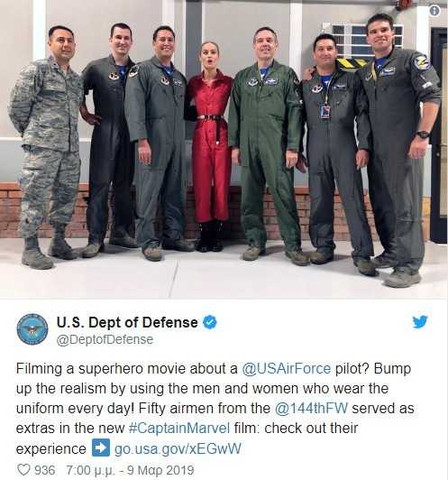This screenshot has height=480, width=448.
Task: Click the airman in camouflage uniform in photo
Action: point(46,147)
